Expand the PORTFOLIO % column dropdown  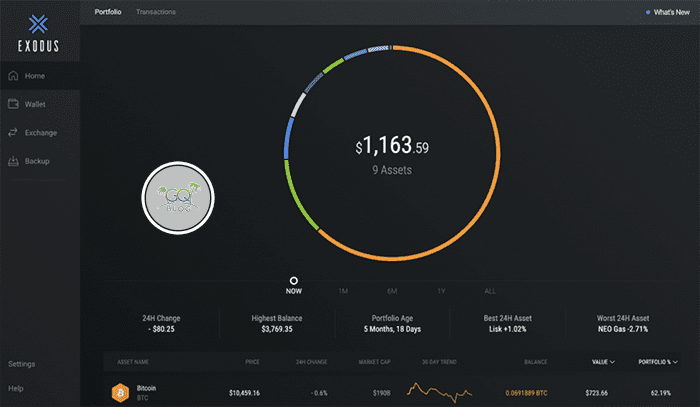click(x=658, y=362)
